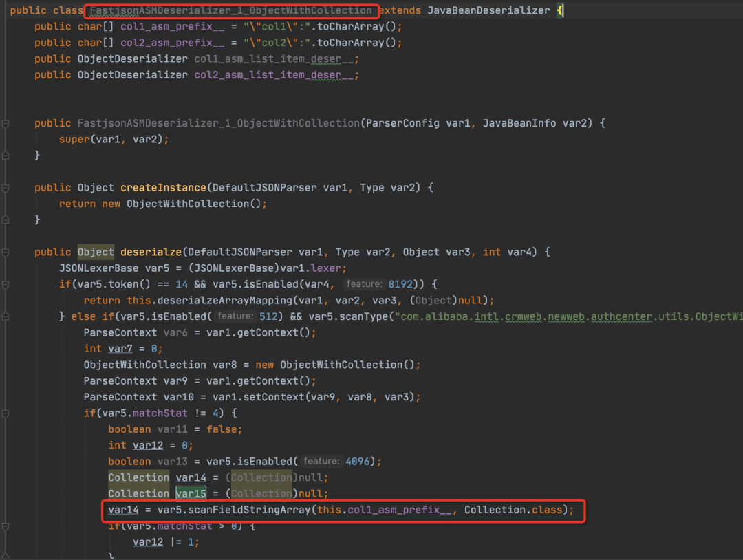
Task: Click the feature: hint before 8192
Action: pos(364,284)
